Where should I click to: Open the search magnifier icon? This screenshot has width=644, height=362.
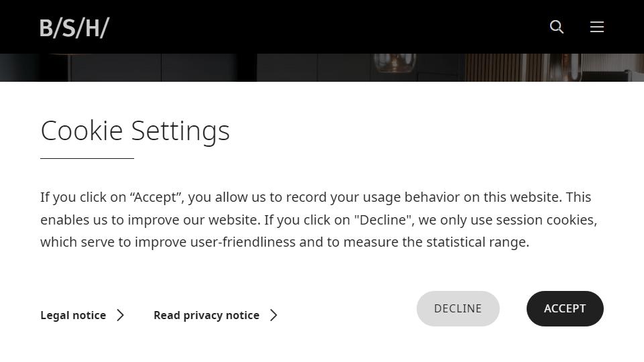pos(557,27)
